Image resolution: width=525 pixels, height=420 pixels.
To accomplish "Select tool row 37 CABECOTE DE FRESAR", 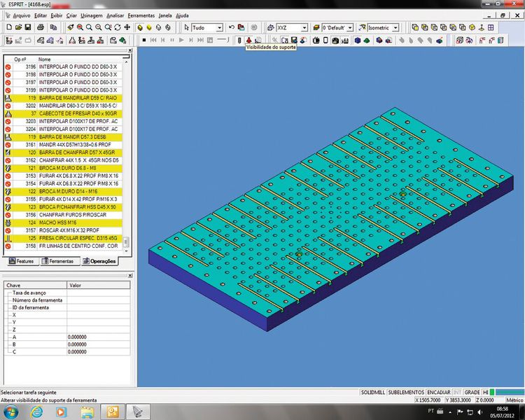I will 64,113.
